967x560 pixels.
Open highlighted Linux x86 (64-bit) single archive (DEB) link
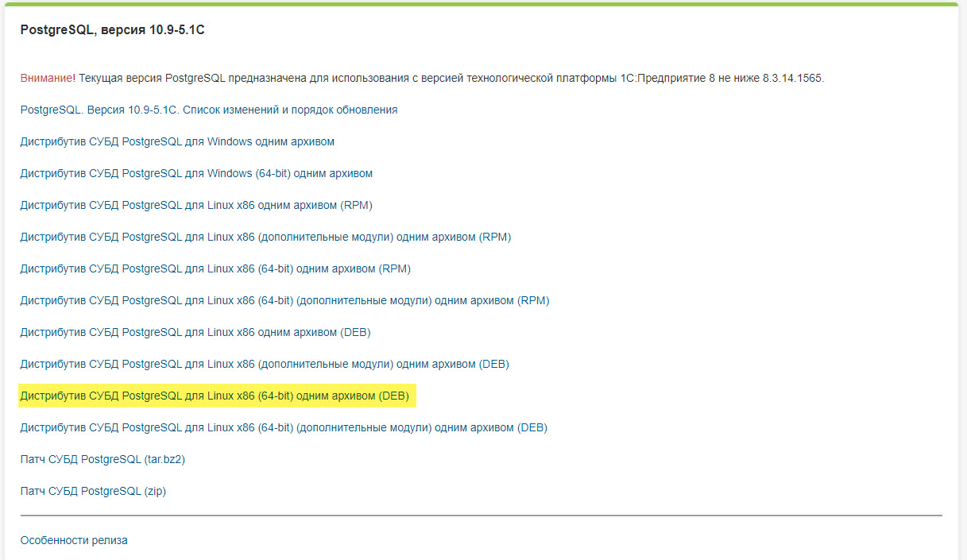pyautogui.click(x=215, y=396)
